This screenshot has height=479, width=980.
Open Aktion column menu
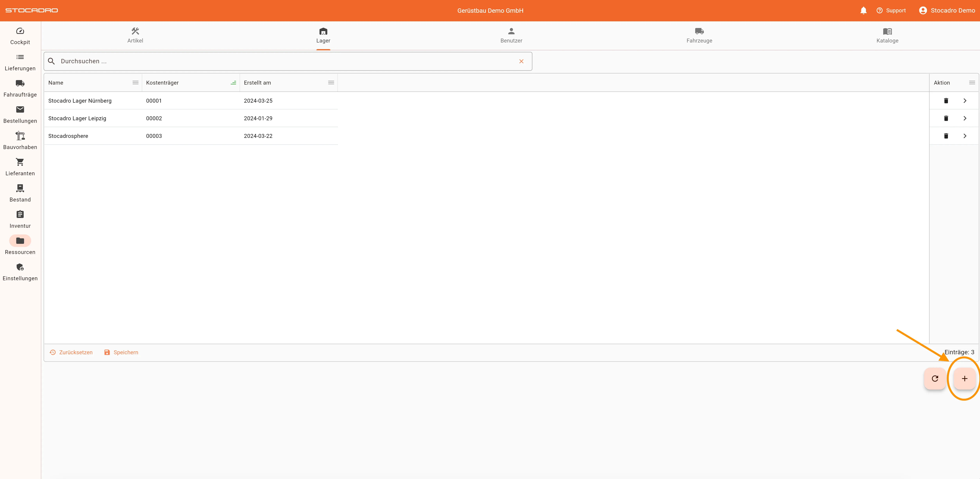pyautogui.click(x=972, y=83)
